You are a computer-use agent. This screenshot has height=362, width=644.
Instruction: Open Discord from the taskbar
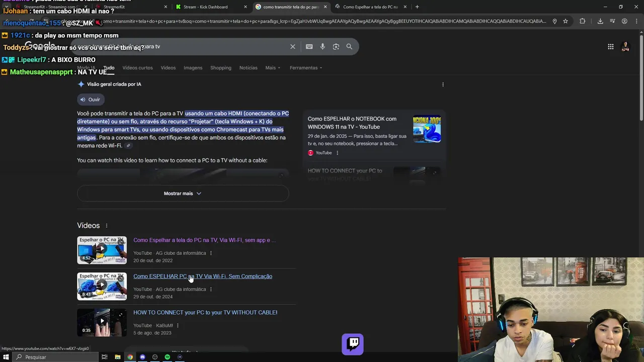click(142, 357)
